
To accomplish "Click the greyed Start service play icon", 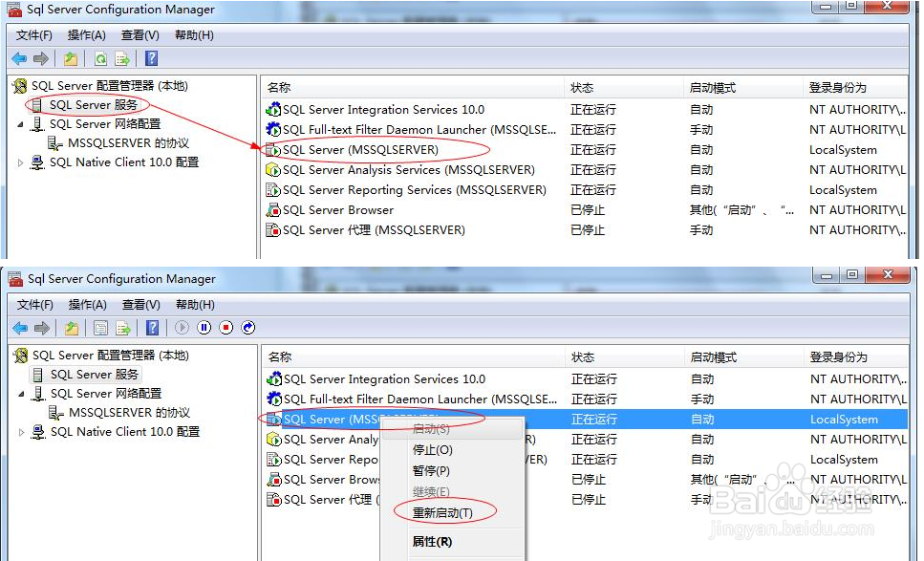I will point(183,328).
